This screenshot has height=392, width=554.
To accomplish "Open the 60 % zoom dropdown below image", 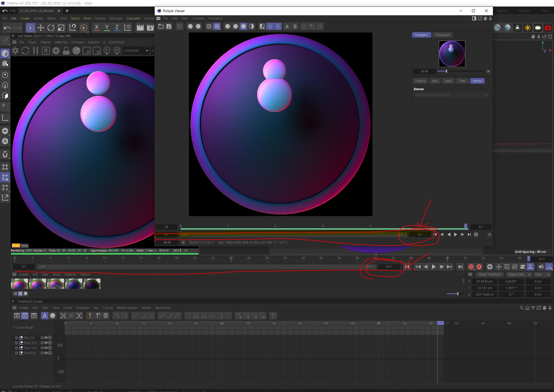I will [183, 242].
